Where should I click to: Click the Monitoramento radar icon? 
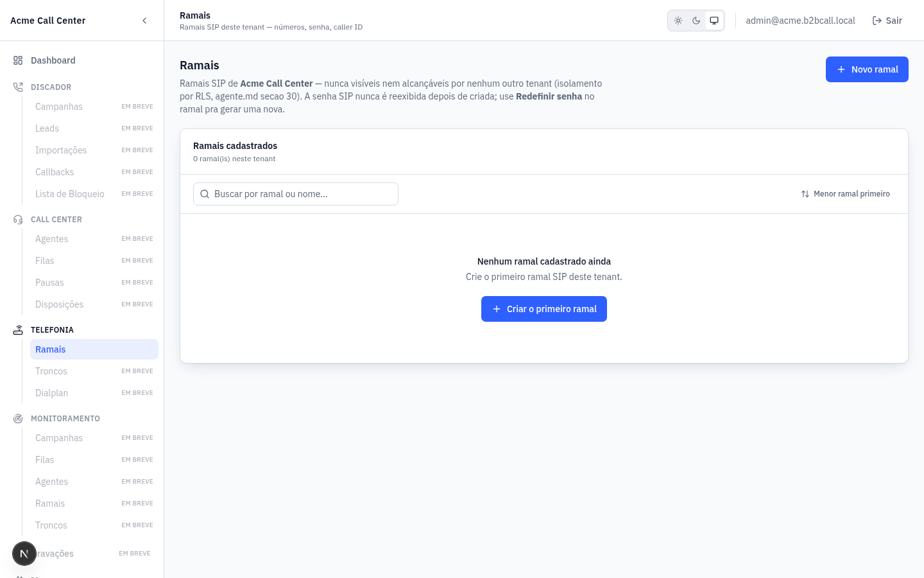point(18,419)
